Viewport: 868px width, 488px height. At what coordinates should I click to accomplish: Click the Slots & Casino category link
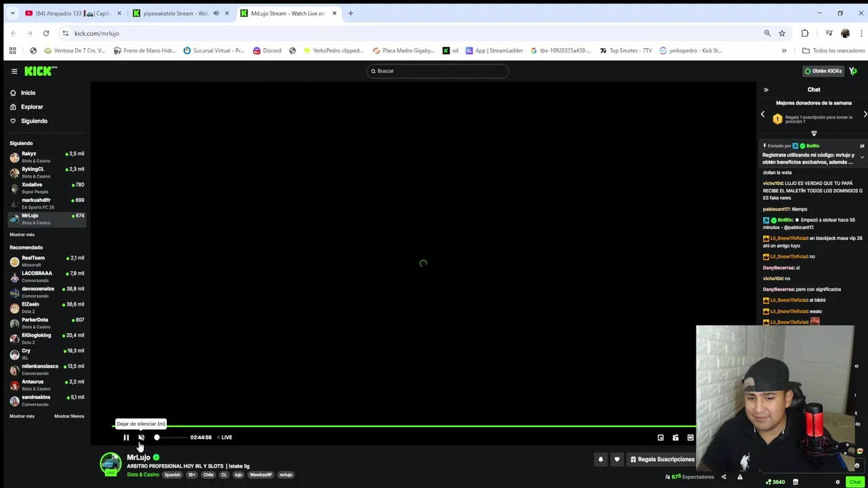(143, 474)
